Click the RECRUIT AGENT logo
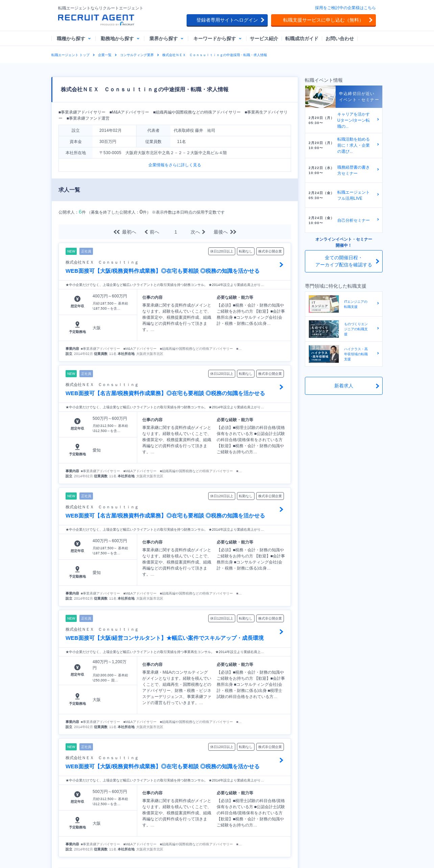The height and width of the screenshot is (868, 434). 96,20
